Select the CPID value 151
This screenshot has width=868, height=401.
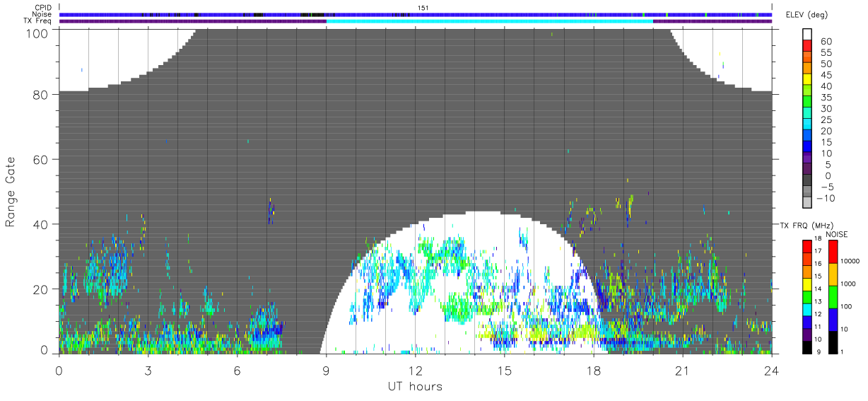tap(423, 8)
